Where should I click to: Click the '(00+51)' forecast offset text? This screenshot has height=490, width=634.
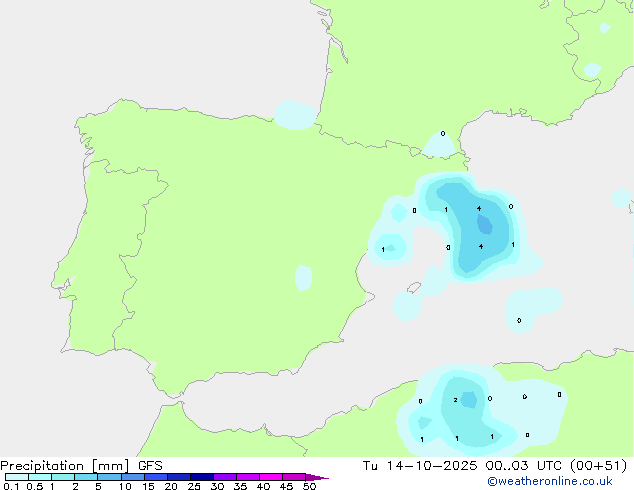598,466
